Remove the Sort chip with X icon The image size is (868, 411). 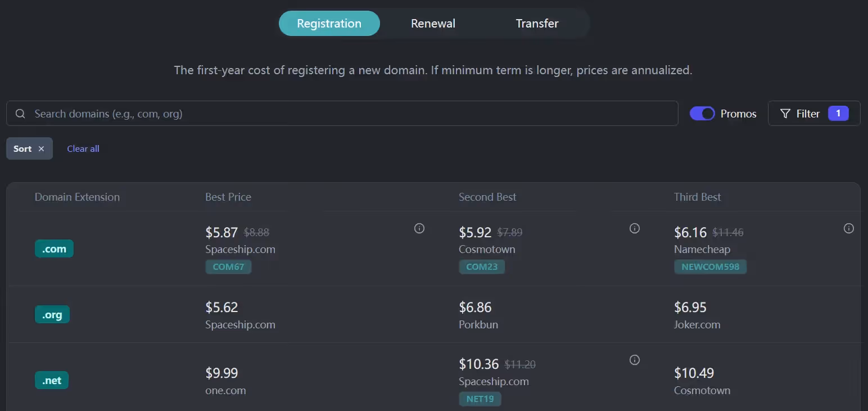tap(41, 149)
